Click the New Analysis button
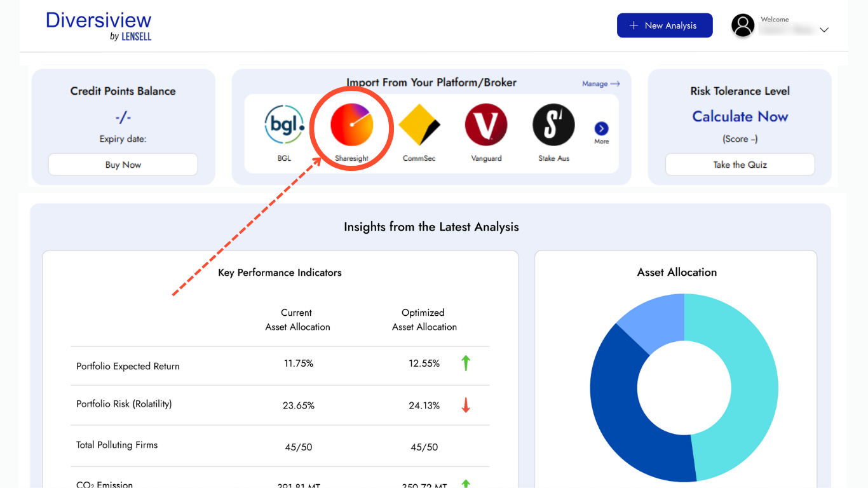 click(x=665, y=25)
